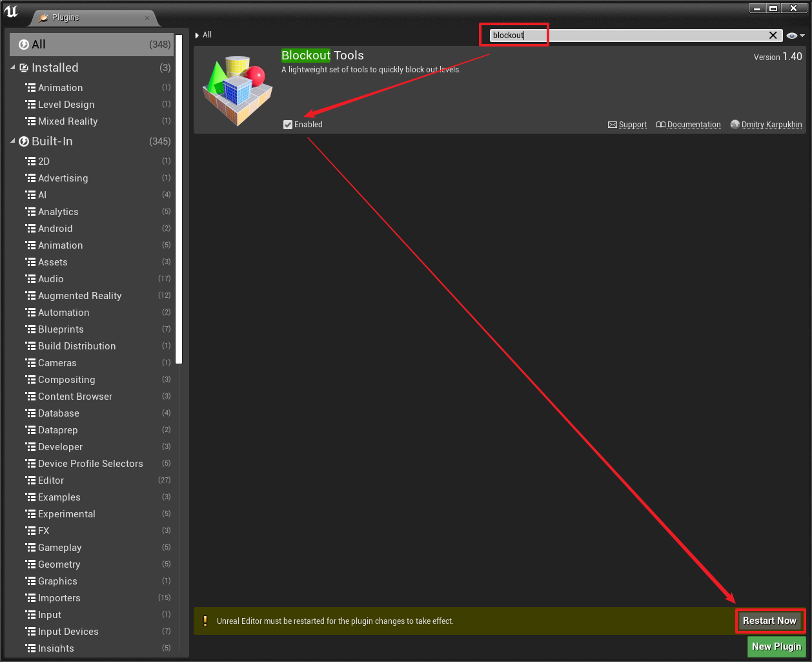
Task: Click the Blockout Tools plugin thumbnail
Action: click(x=238, y=90)
